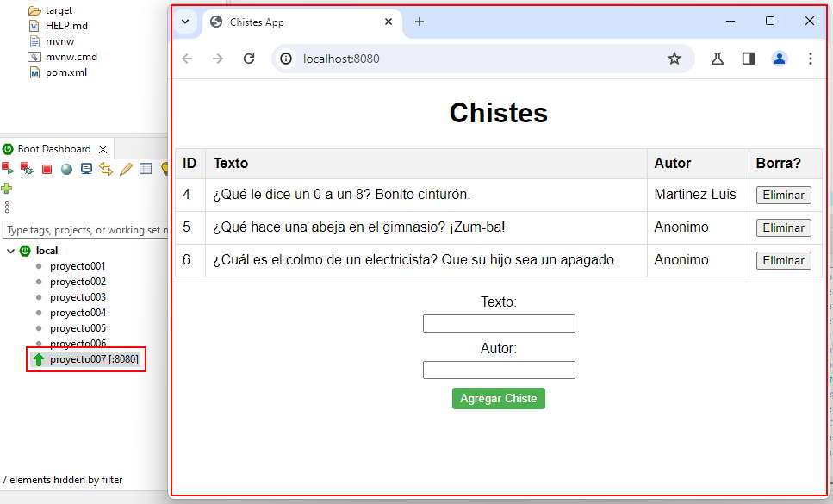Click the (Re)debug bug icon in Boot Dashboard

tap(27, 169)
